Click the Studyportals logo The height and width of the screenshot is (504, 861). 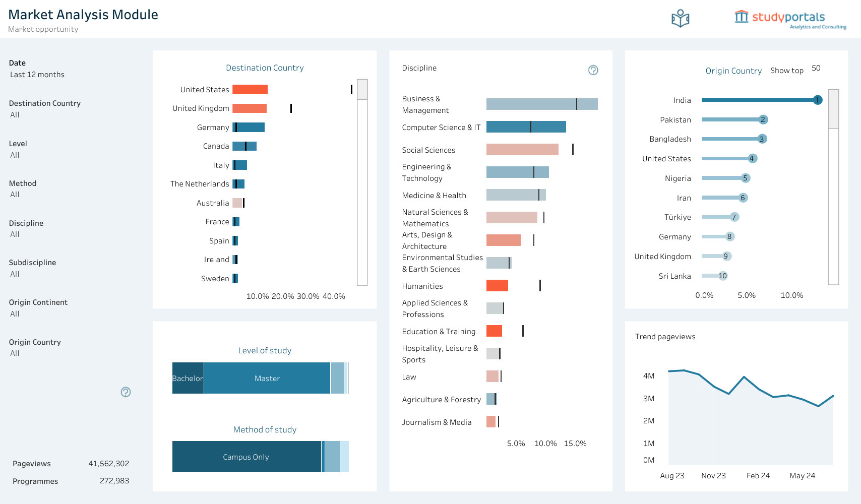[x=790, y=19]
